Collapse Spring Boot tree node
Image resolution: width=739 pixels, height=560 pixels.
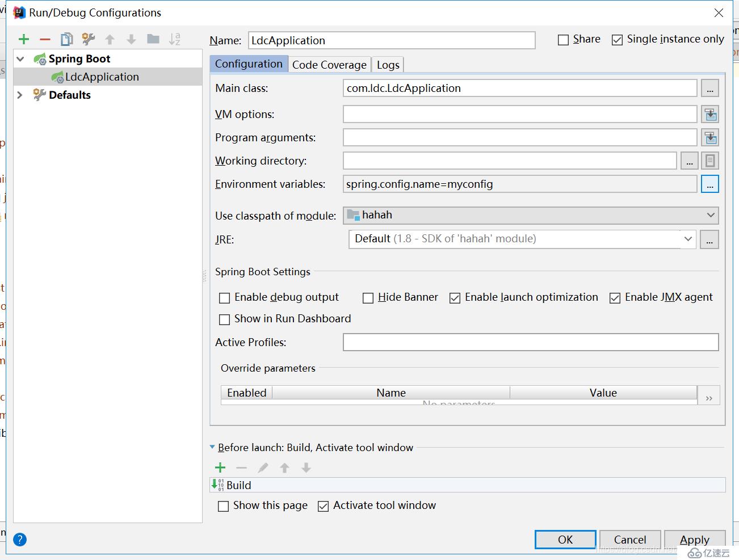(20, 59)
